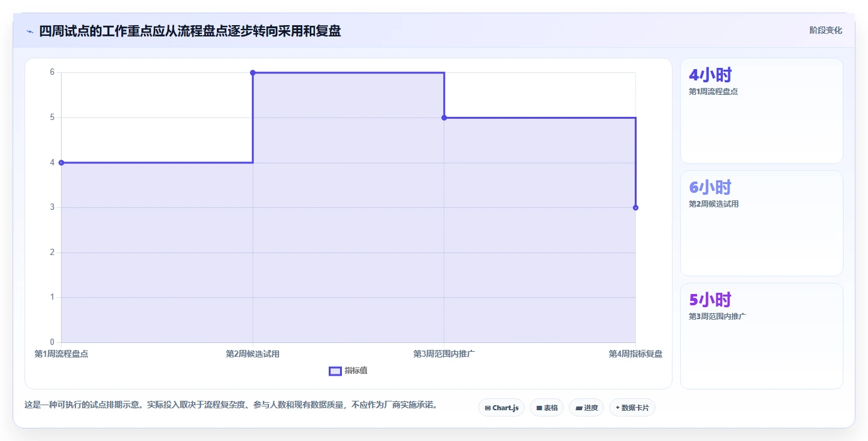Click the 4小时 value card

761,111
